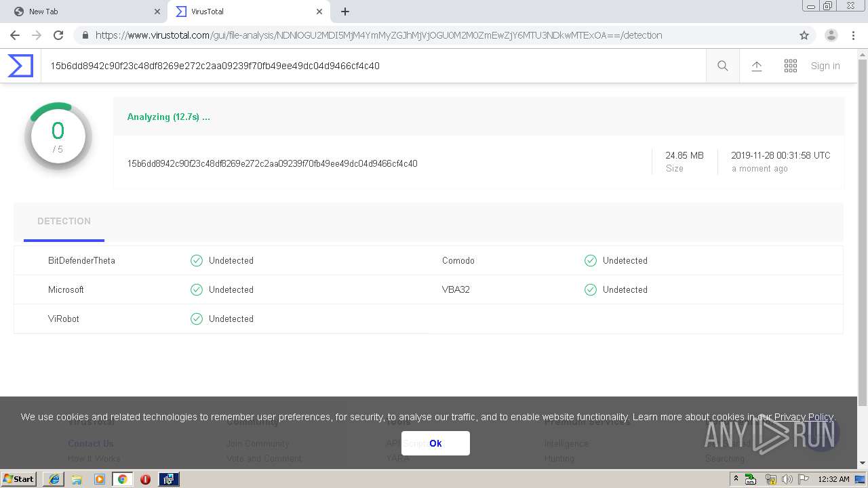868x488 pixels.
Task: Click the site lock padlock icon
Action: point(85,35)
